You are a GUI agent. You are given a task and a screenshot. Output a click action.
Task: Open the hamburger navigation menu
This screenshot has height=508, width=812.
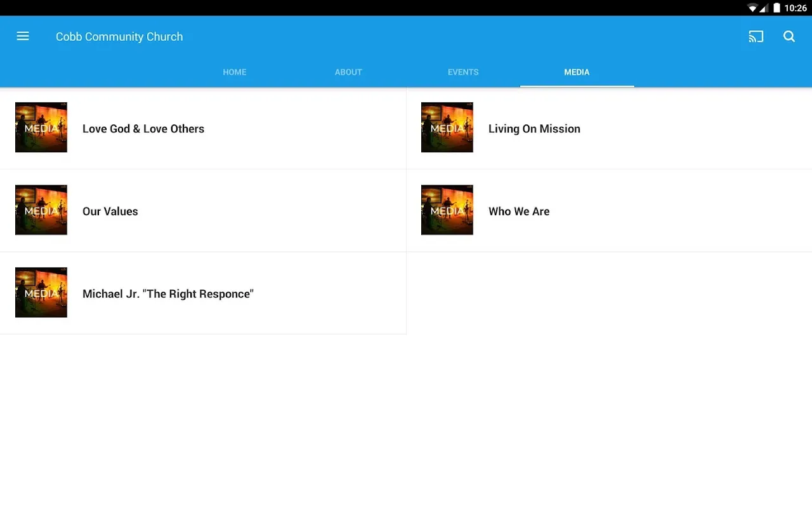(x=23, y=36)
